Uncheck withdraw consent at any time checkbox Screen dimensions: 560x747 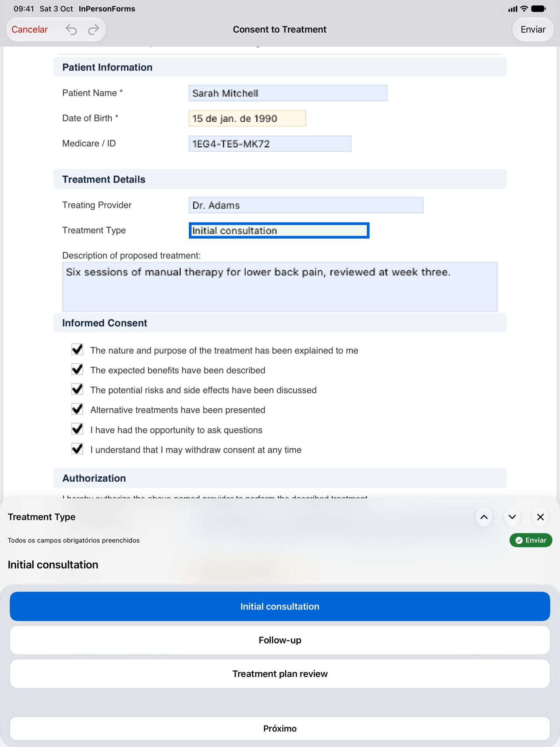pyautogui.click(x=77, y=449)
